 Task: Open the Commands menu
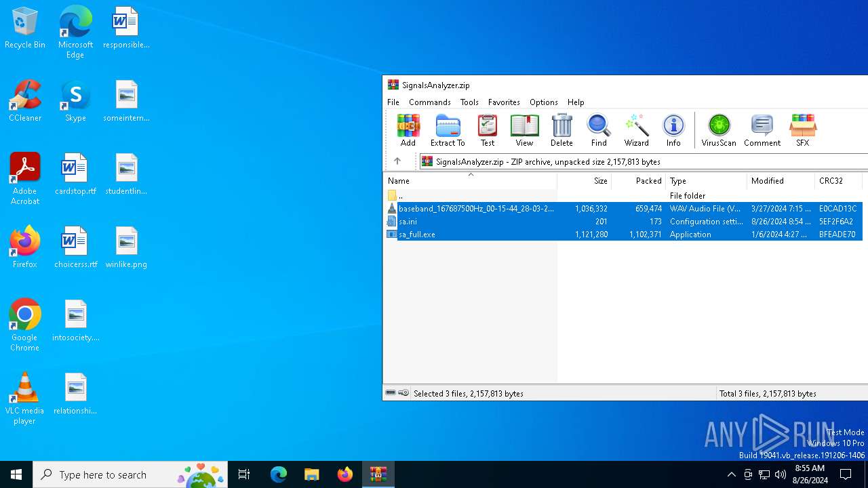pyautogui.click(x=430, y=102)
